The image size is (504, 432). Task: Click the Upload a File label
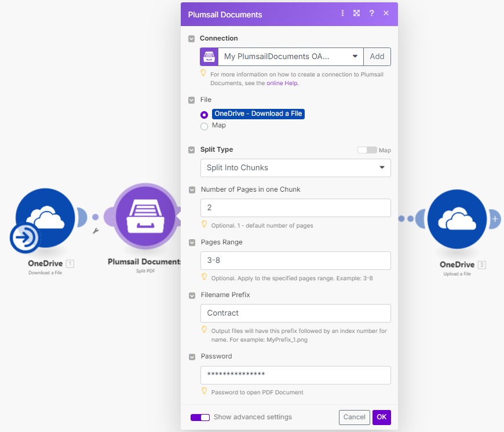coord(457,274)
